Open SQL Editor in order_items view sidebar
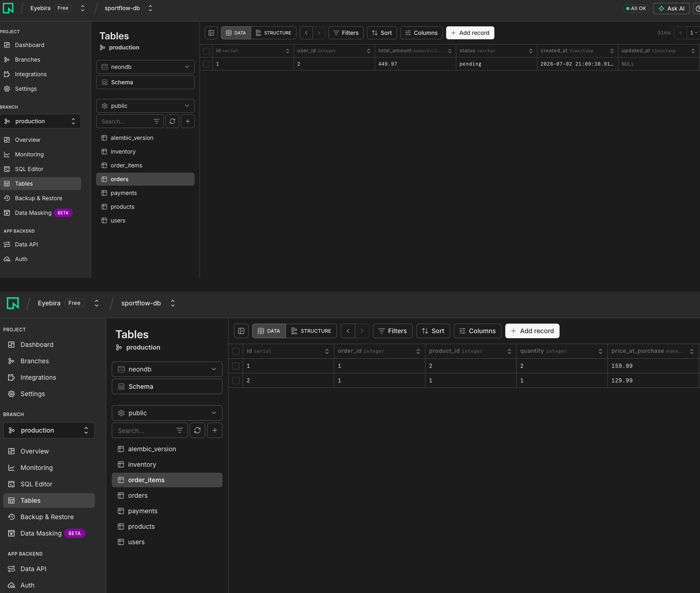700x593 pixels. tap(36, 484)
